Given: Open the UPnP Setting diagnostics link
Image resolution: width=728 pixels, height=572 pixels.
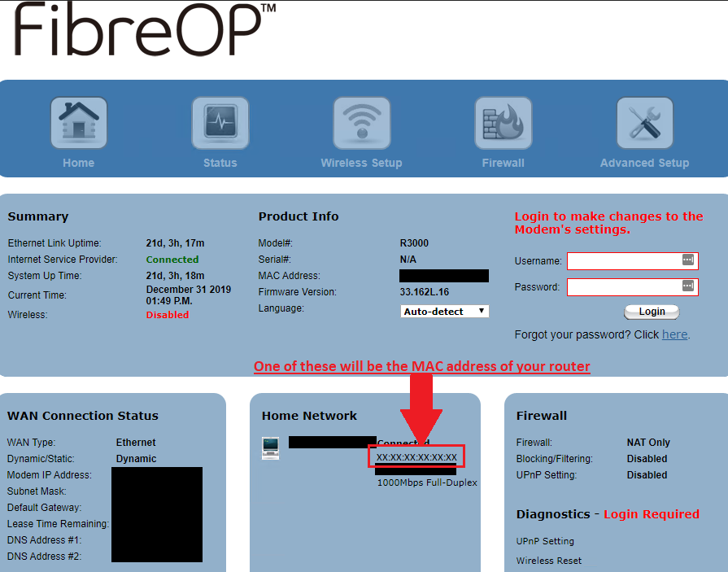Looking at the screenshot, I should click(545, 541).
